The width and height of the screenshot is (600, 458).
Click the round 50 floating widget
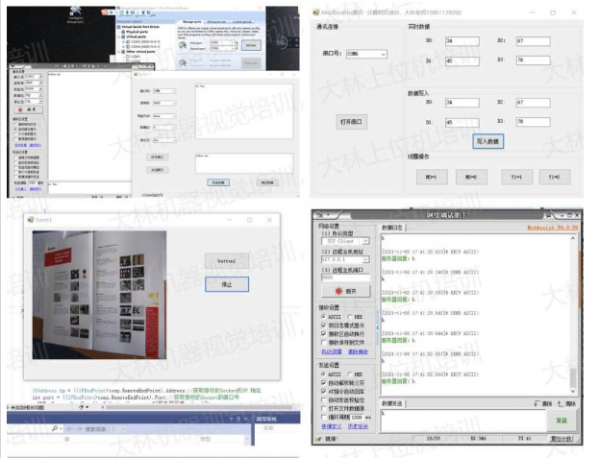282,42
